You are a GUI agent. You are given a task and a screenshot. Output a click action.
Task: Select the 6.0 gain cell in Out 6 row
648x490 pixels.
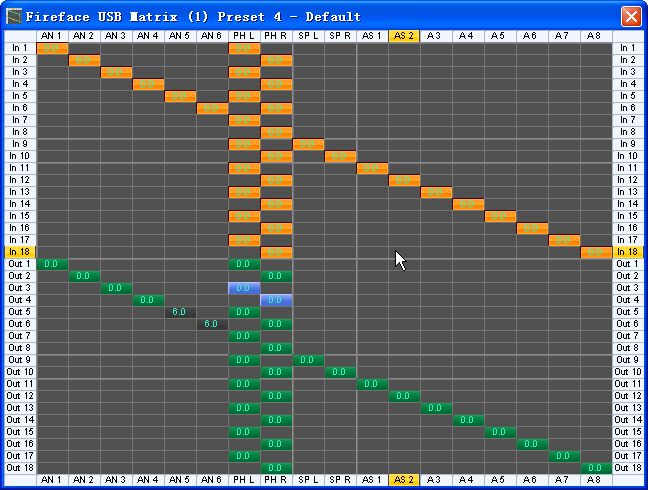tap(212, 324)
